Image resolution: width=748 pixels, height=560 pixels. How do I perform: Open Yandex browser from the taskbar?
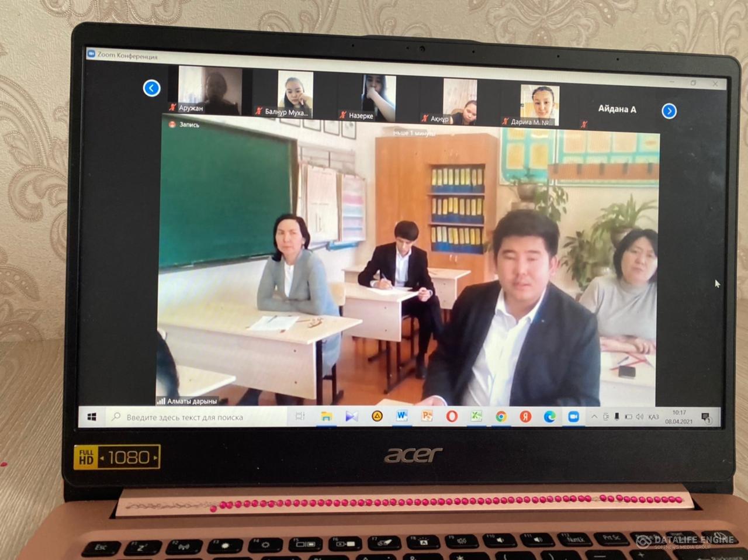[x=525, y=417]
